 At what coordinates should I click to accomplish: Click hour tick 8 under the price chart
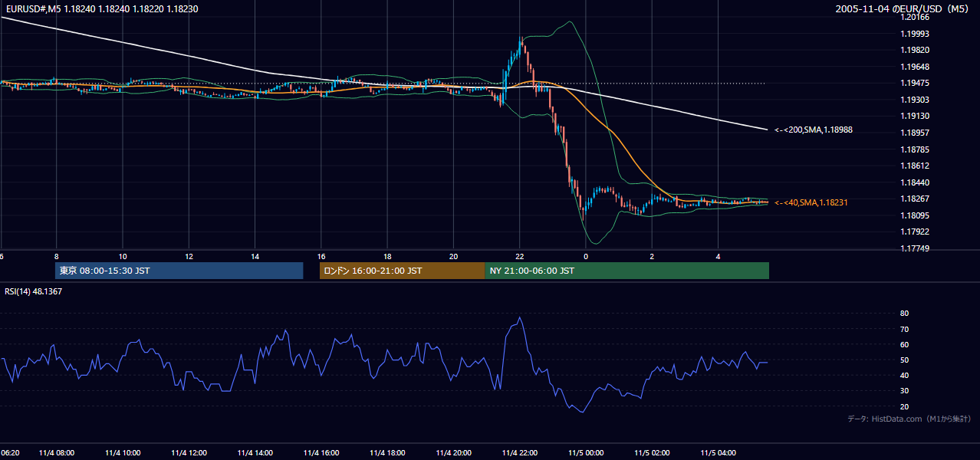coord(56,256)
